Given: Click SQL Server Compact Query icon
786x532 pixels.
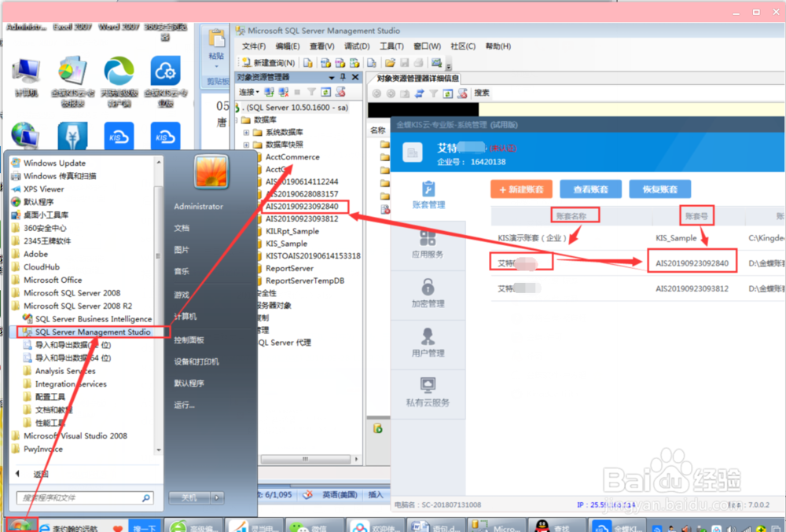Looking at the screenshot, I should coord(372,63).
